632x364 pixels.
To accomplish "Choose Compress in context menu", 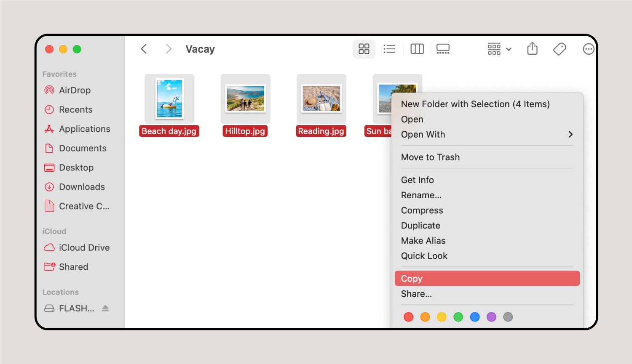I will click(422, 210).
